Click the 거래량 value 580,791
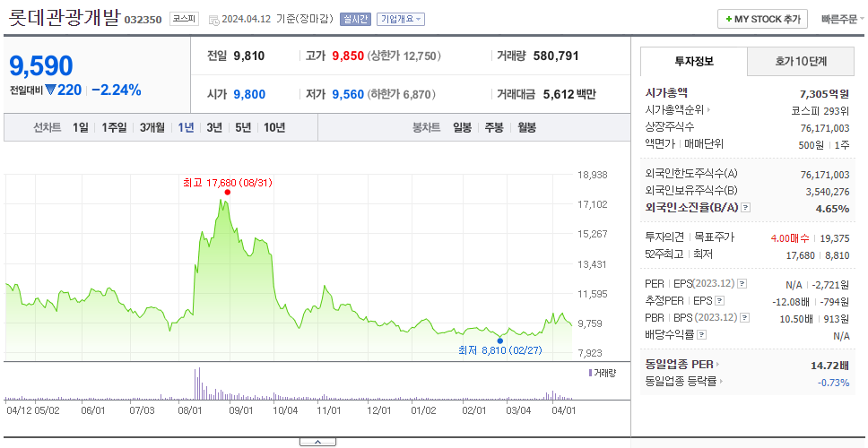This screenshot has height=448, width=868. [x=556, y=56]
